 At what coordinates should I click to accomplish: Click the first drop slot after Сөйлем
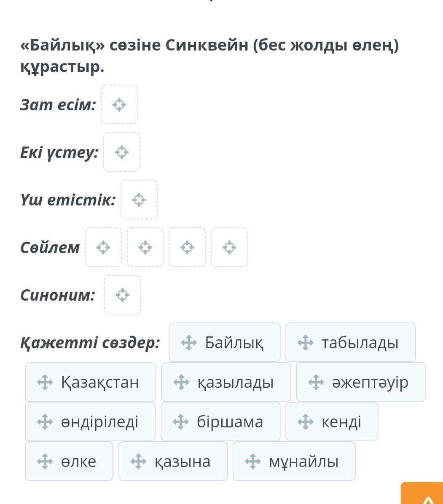(103, 247)
